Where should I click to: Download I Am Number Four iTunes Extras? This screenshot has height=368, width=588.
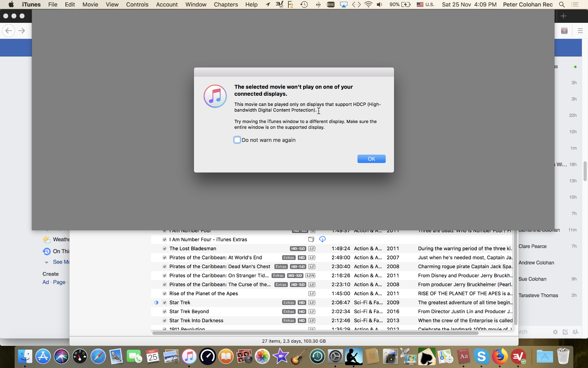[322, 239]
